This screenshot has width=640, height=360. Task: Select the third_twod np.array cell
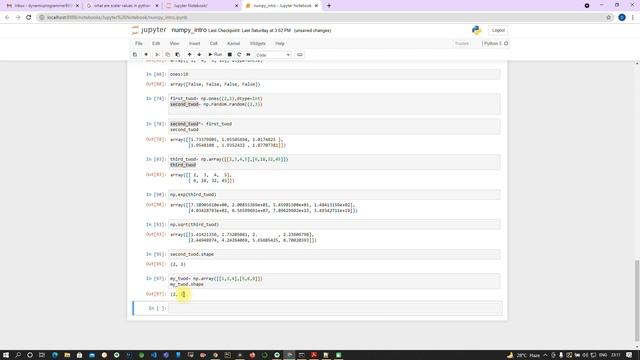click(334, 162)
